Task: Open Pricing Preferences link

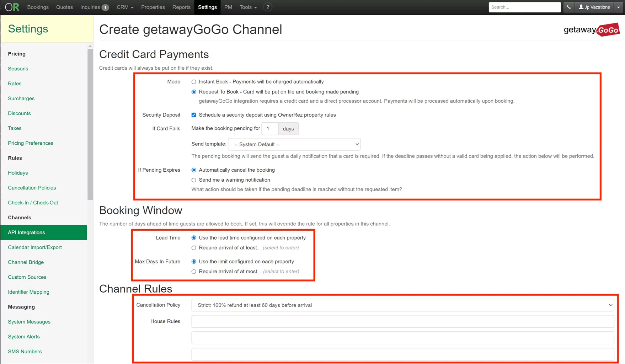Action: [x=31, y=143]
